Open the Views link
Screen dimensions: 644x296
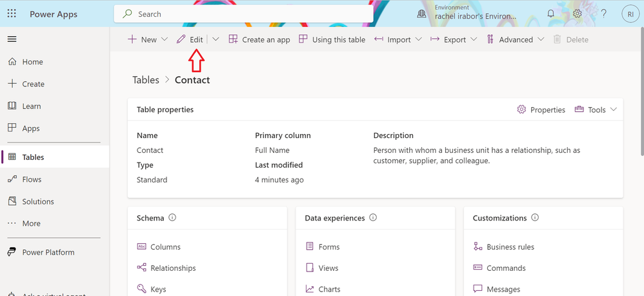click(328, 268)
